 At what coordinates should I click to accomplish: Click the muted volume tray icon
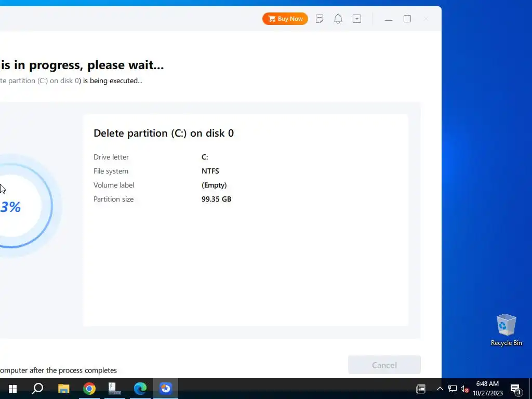(464, 389)
